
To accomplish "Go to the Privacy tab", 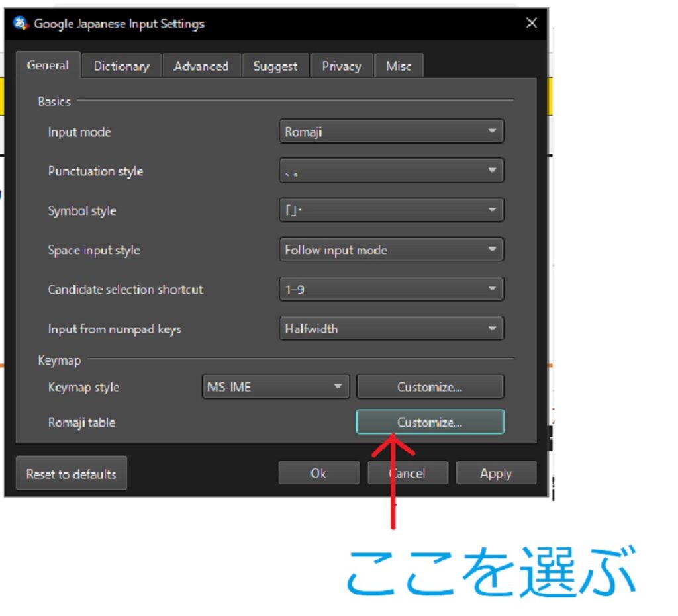I will click(x=342, y=66).
